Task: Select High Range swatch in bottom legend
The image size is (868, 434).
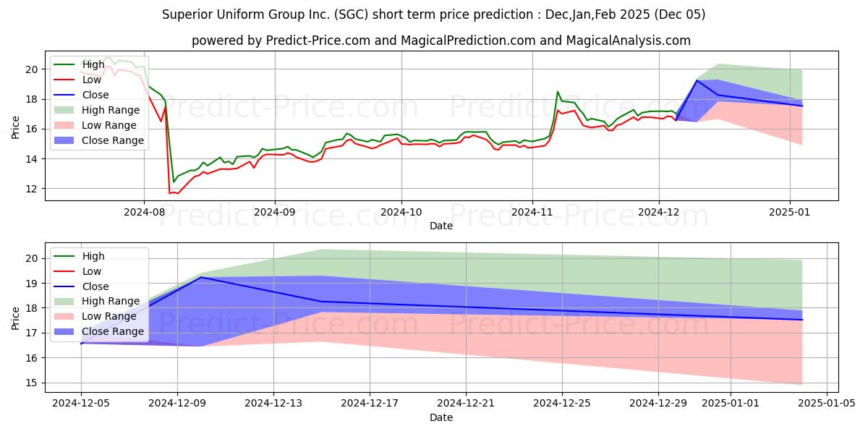Action: click(x=65, y=301)
